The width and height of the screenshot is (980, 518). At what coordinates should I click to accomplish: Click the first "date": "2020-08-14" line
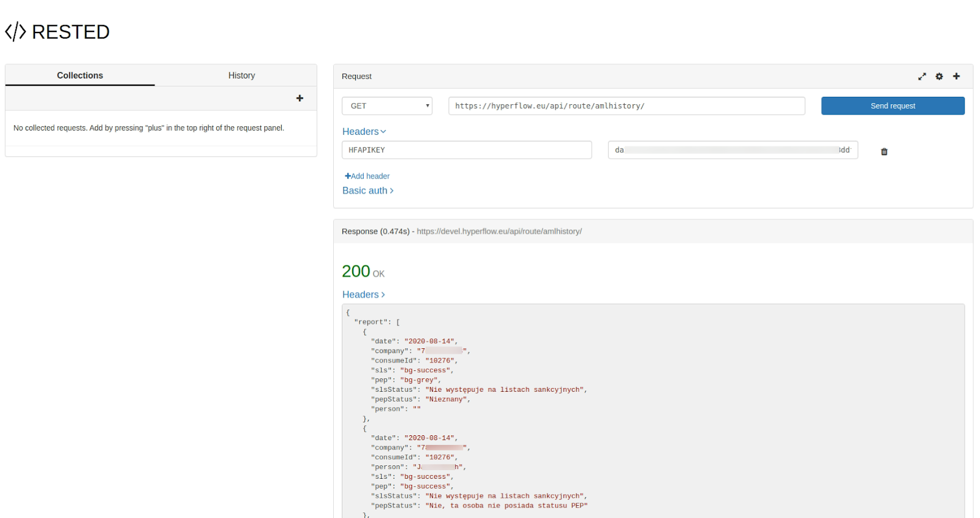414,341
